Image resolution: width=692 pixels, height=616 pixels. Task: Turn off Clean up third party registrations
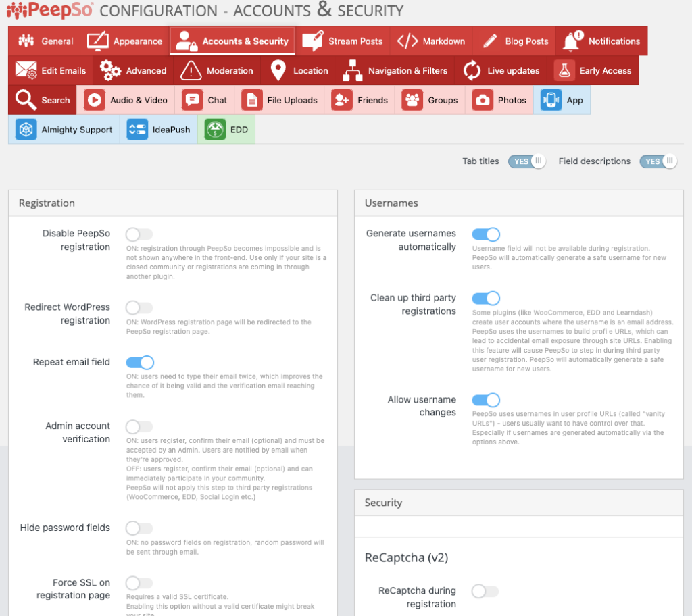tap(486, 299)
